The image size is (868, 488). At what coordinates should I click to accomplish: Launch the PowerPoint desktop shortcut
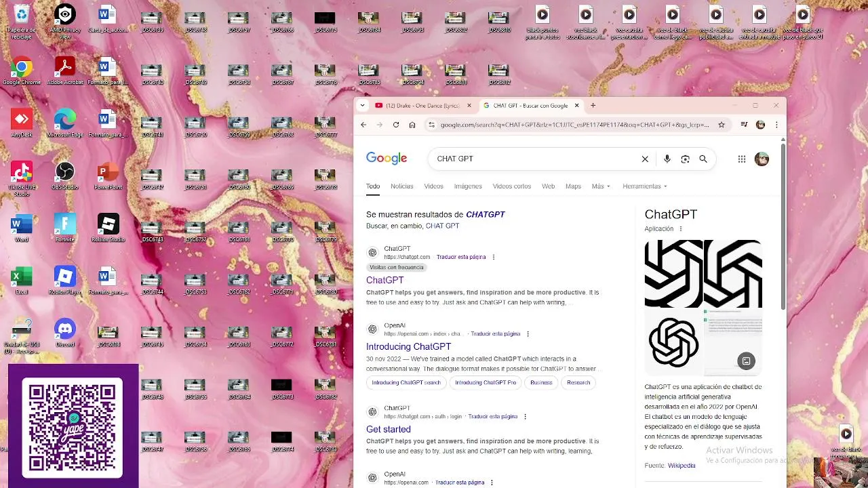pyautogui.click(x=108, y=176)
